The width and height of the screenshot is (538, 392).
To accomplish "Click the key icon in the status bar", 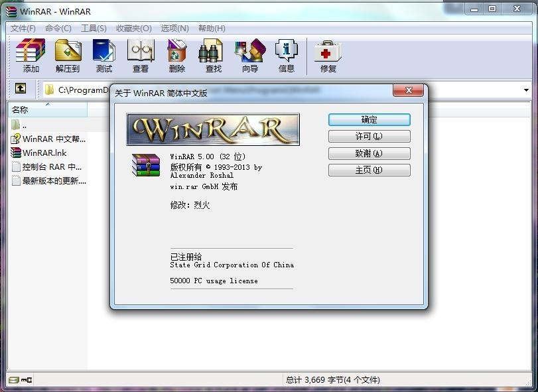I will tap(27, 380).
